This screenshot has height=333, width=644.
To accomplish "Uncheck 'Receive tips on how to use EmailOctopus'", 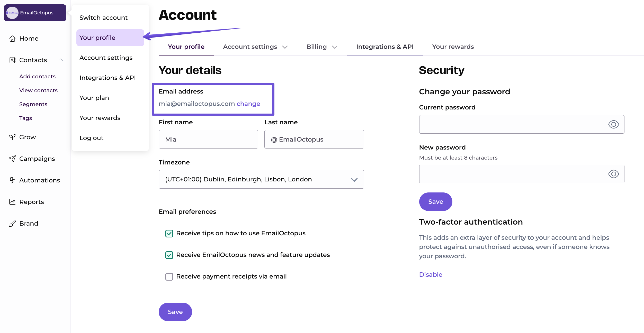I will [169, 234].
